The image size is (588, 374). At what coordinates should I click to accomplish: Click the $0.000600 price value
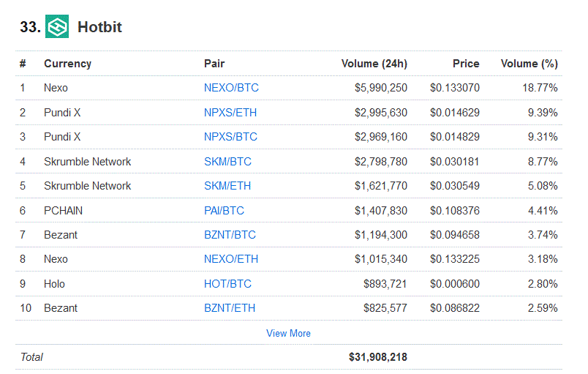click(455, 284)
